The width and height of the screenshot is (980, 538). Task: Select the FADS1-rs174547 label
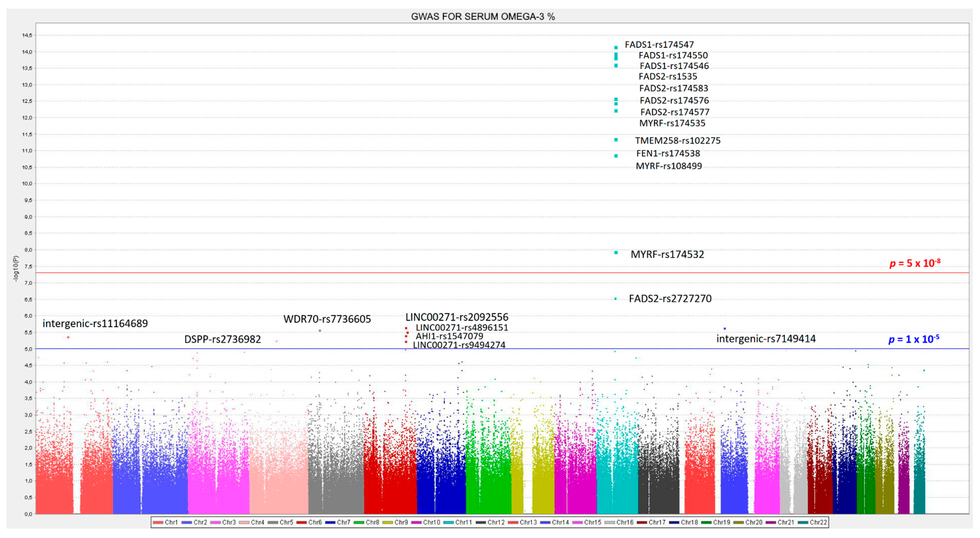click(659, 45)
